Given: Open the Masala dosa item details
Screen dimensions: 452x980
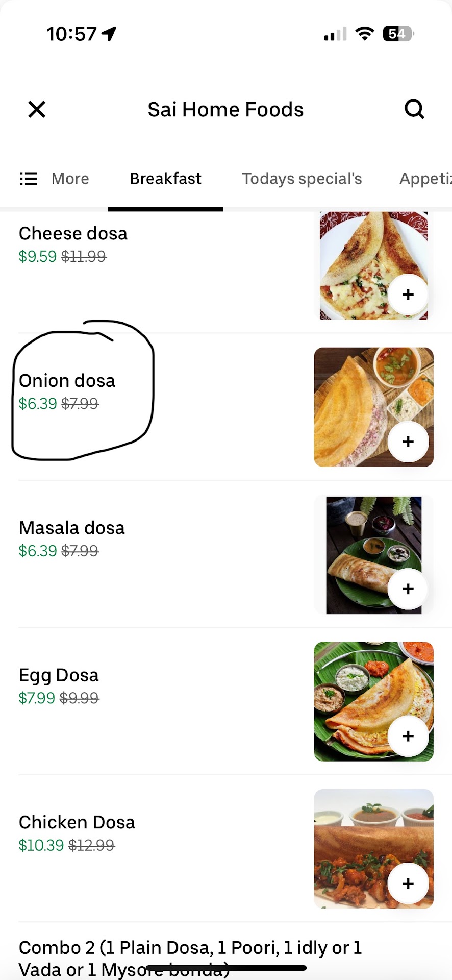Looking at the screenshot, I should (x=71, y=528).
